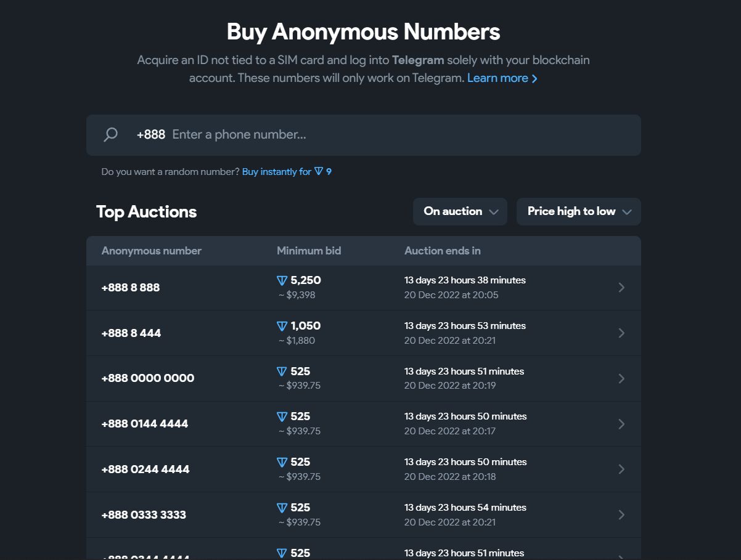Open details arrow for +888 0144 4444
The width and height of the screenshot is (741, 560).
click(x=621, y=424)
